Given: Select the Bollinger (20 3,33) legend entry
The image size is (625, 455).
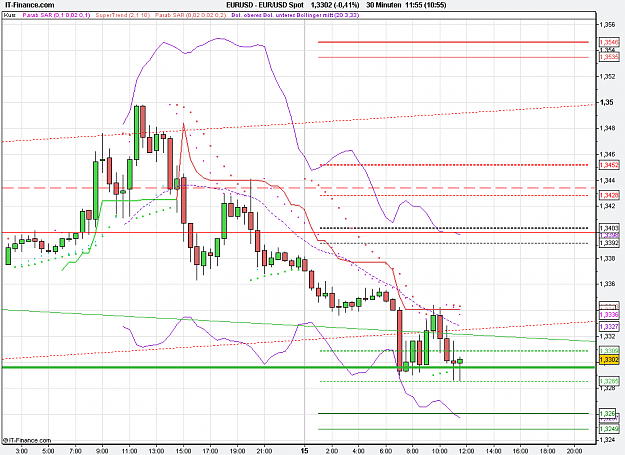Looking at the screenshot, I should click(x=295, y=15).
